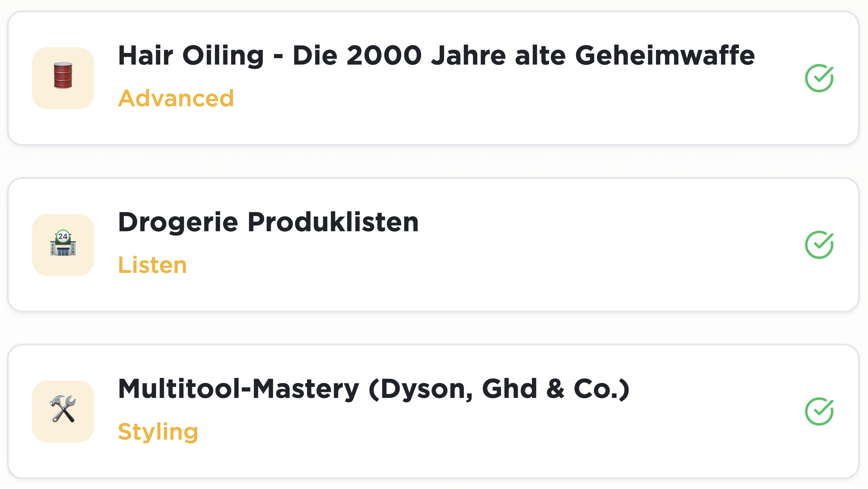The width and height of the screenshot is (868, 489).
Task: Click the hammer and wrench icon
Action: [63, 409]
